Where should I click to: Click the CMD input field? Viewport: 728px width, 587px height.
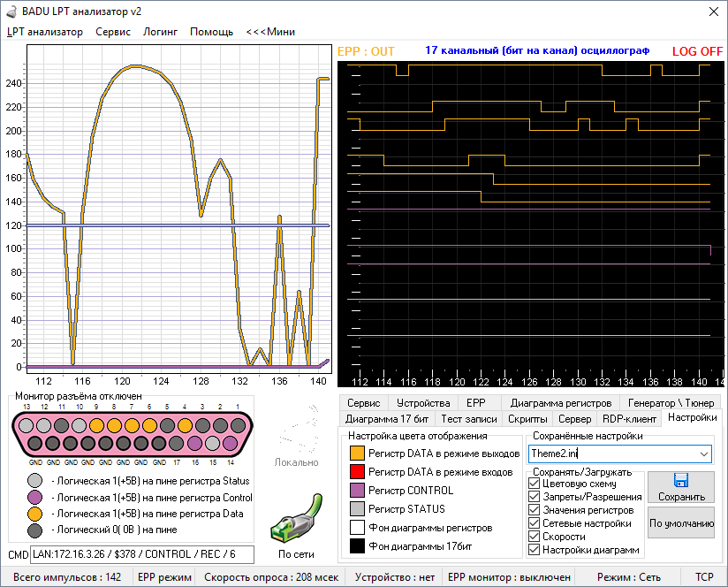click(x=142, y=554)
